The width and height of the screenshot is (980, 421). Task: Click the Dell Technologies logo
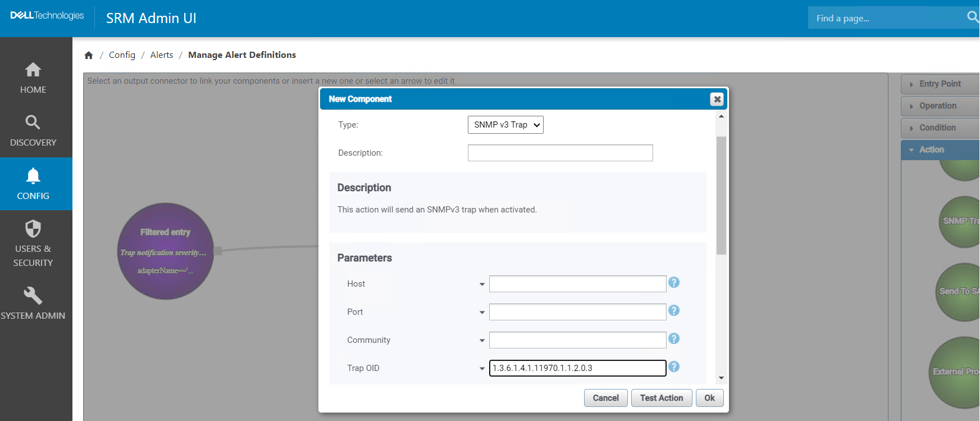coord(47,16)
